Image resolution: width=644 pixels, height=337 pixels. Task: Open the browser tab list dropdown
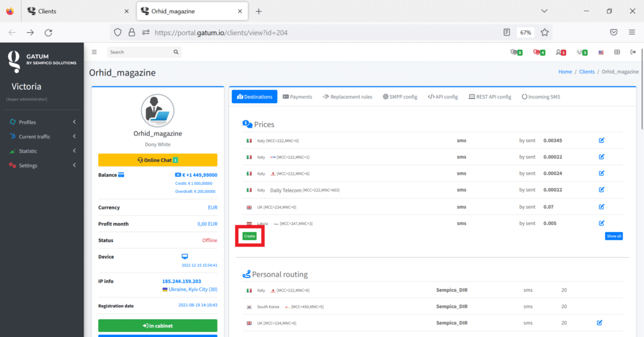tap(544, 11)
